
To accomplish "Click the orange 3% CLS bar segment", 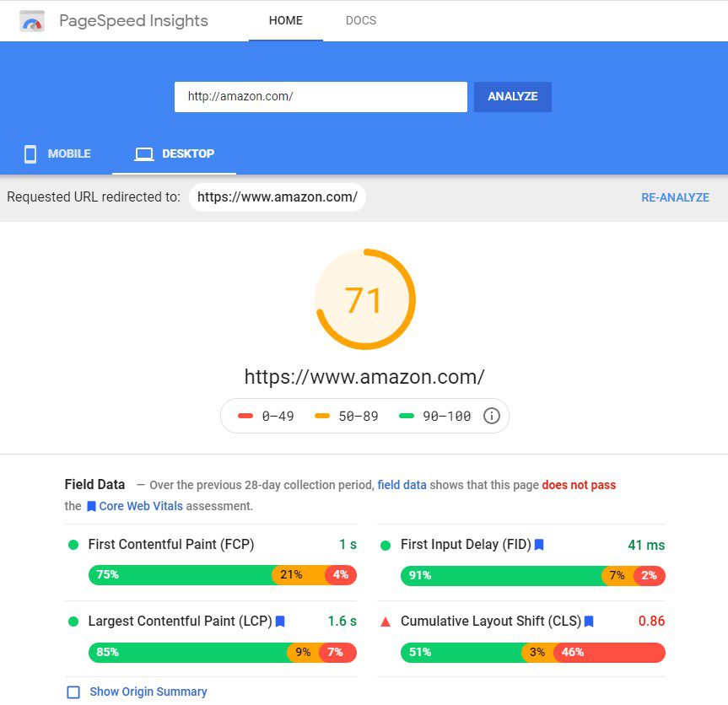I will tap(538, 652).
